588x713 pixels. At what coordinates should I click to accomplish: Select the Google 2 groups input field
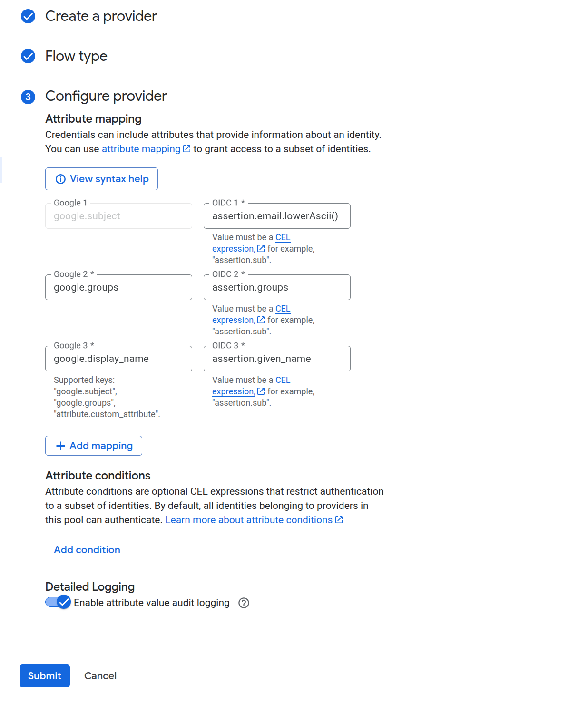[x=118, y=287]
